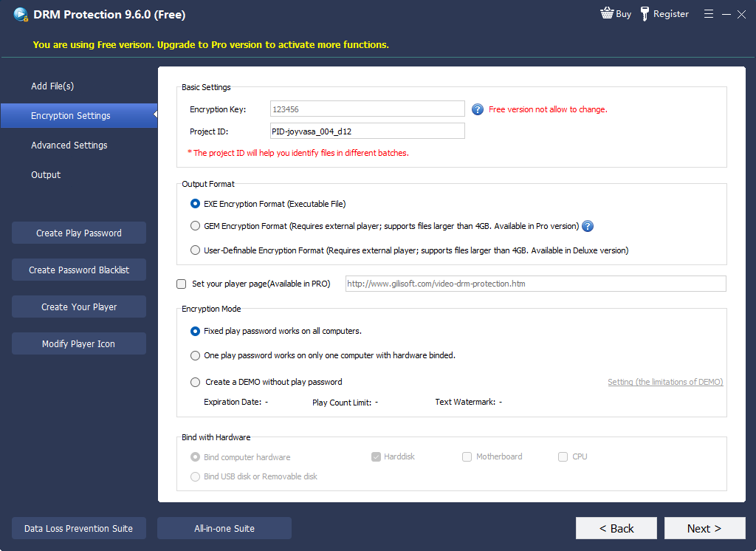The height and width of the screenshot is (551, 756).
Task: Toggle the Motherboard checkbox
Action: point(467,457)
